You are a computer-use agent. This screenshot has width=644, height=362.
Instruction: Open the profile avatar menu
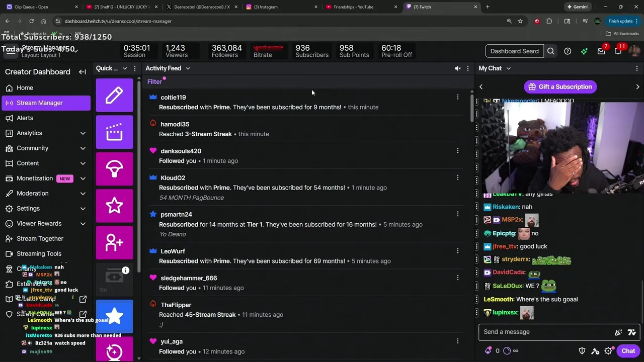[x=634, y=51]
